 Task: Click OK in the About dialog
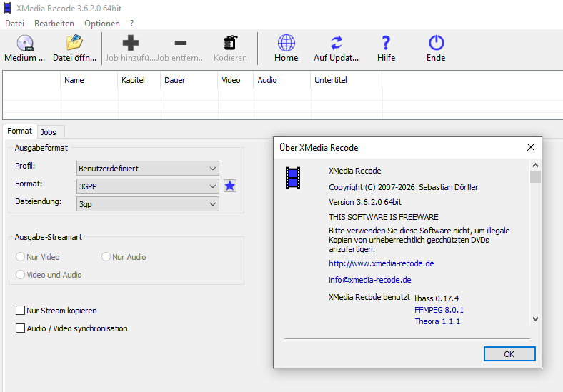509,354
